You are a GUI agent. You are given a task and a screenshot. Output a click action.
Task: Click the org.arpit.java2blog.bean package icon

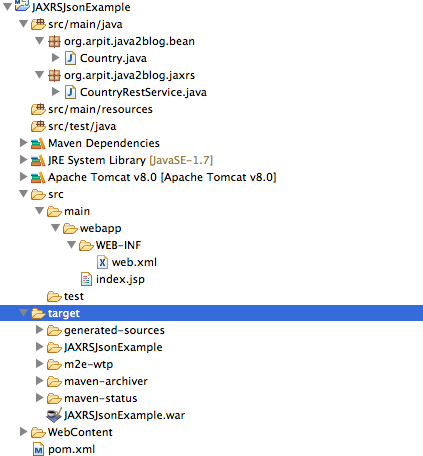[x=54, y=41]
